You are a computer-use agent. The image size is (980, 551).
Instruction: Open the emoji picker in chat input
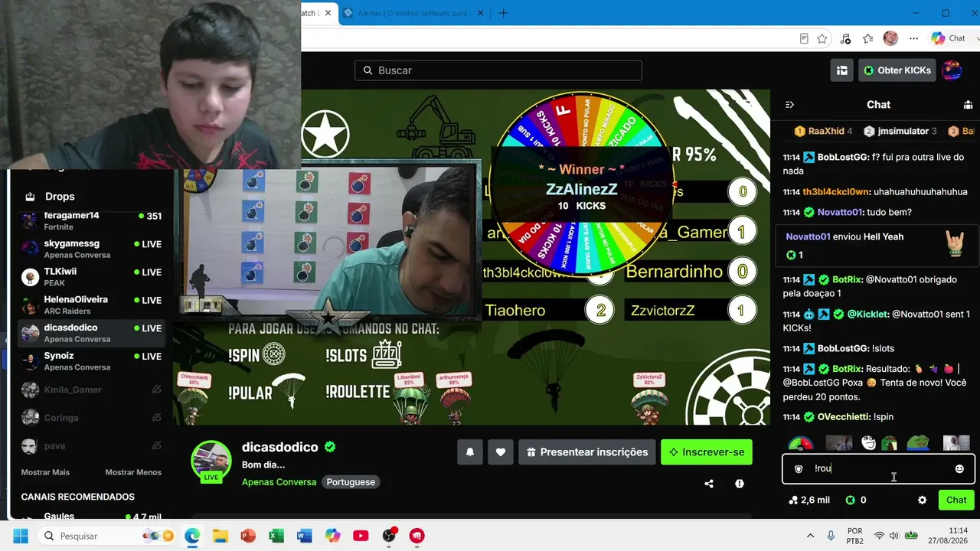point(959,468)
